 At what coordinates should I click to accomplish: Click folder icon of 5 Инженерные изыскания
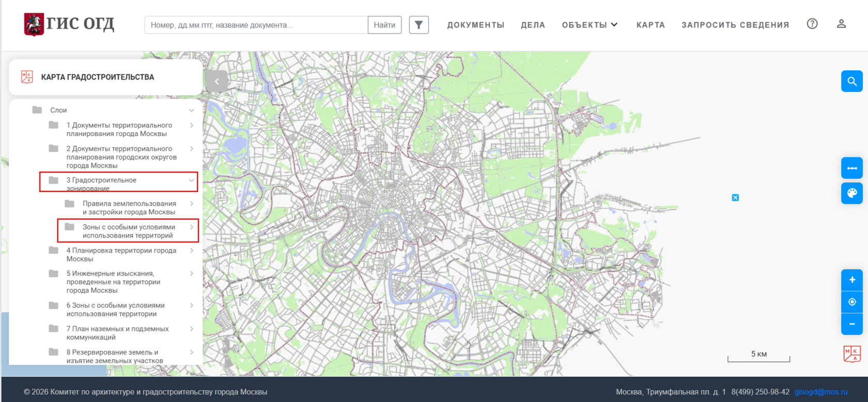point(54,273)
